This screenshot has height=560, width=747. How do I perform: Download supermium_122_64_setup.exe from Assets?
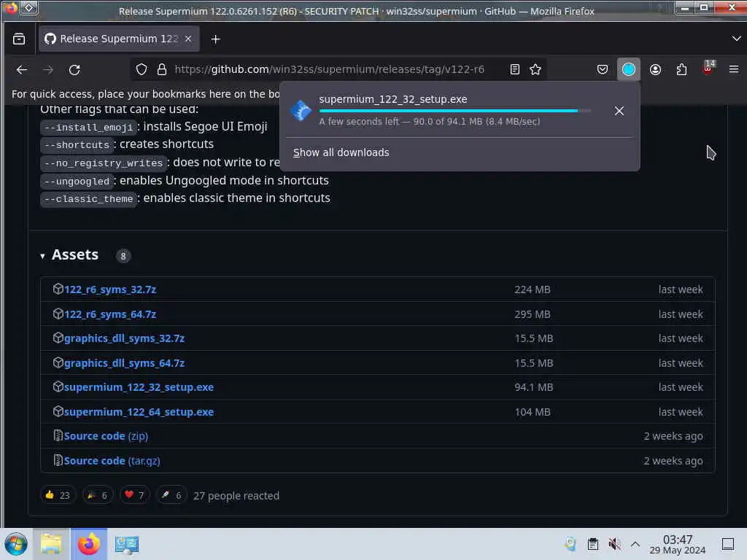(x=139, y=412)
